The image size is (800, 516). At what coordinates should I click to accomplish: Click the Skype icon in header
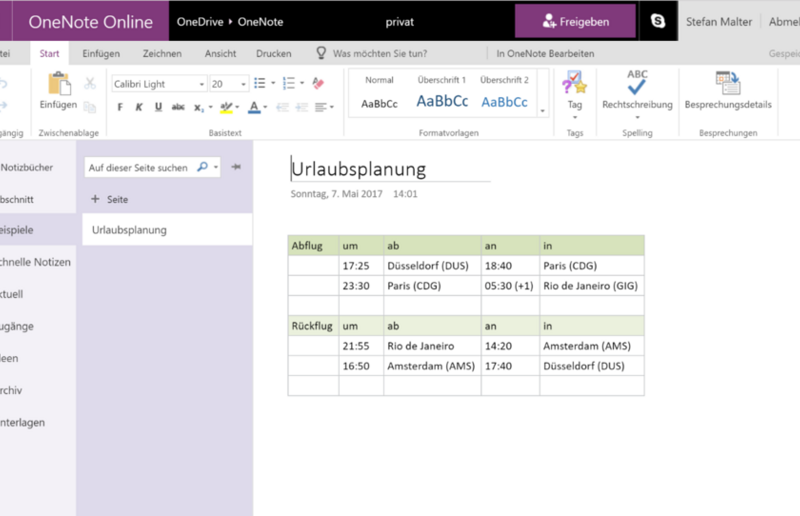pos(658,21)
